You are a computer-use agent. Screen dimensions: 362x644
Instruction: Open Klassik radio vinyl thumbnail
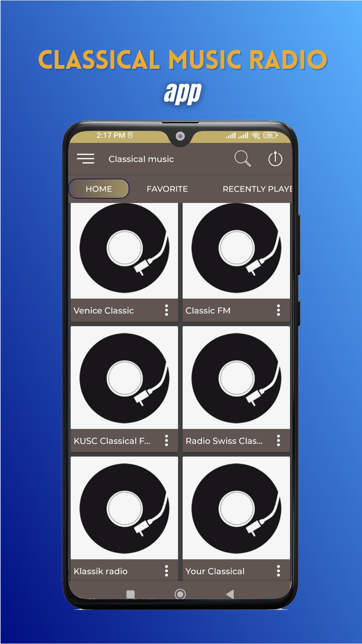tap(124, 508)
